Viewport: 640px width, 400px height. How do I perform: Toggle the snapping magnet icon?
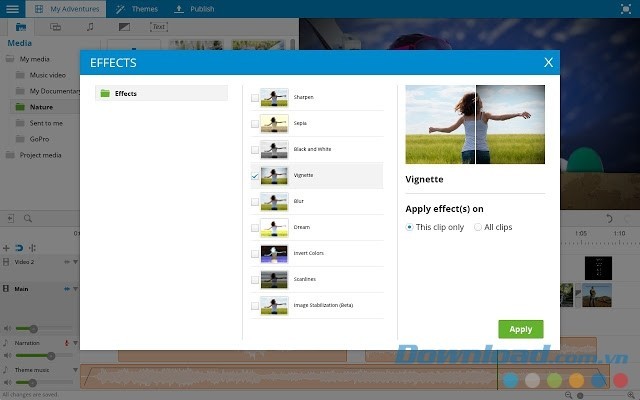pos(19,248)
